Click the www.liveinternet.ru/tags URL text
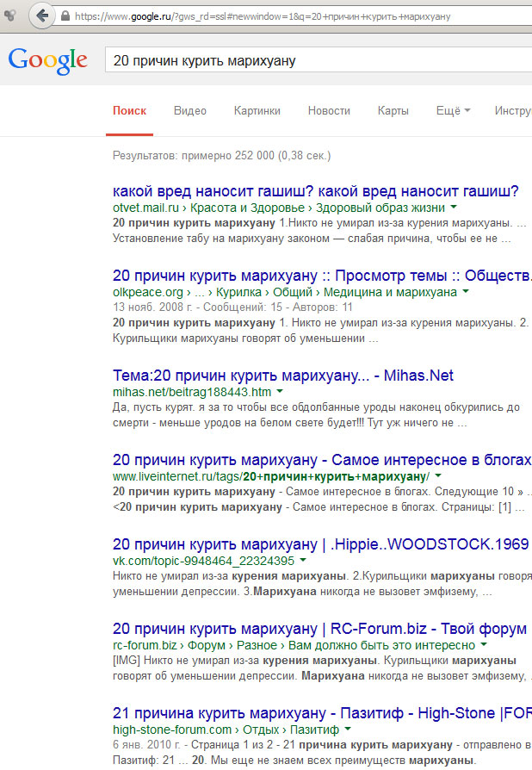Screen dimensions: 532x770 tap(271, 476)
